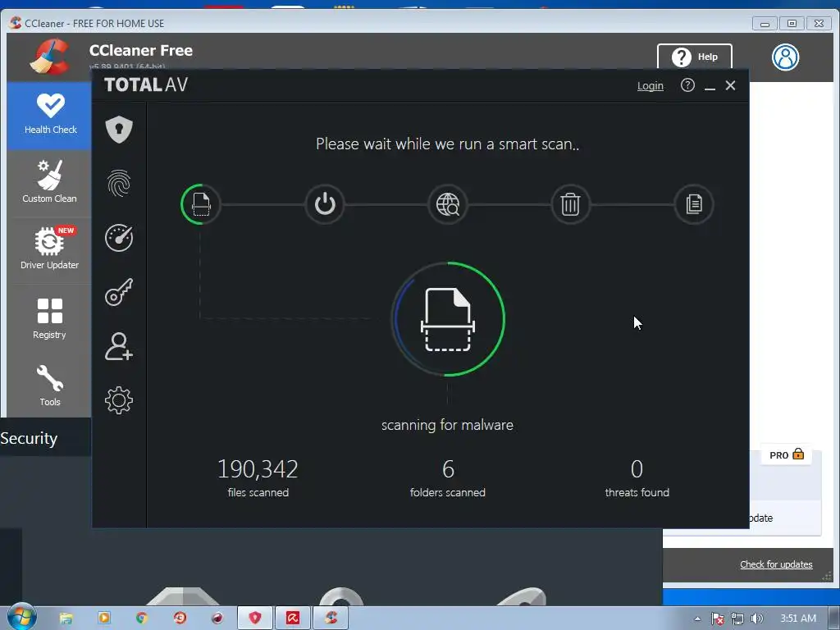Close the TotalAV window
This screenshot has width=840, height=630.
pyautogui.click(x=730, y=85)
